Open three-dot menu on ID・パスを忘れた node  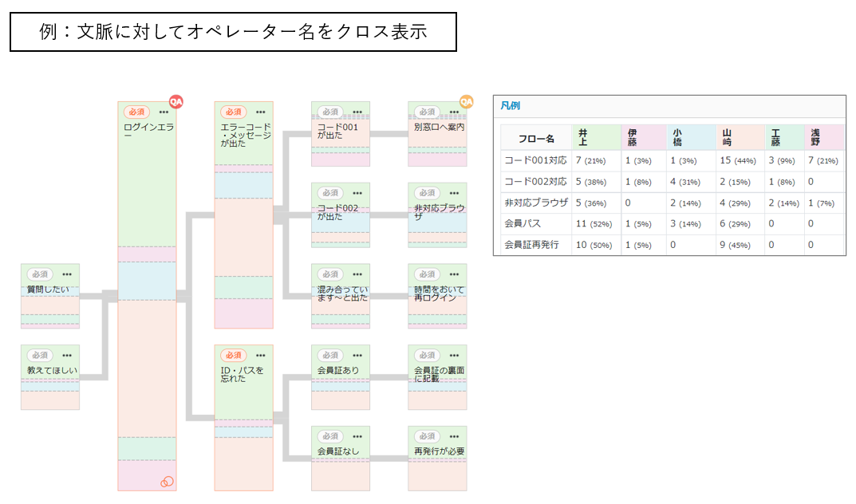pyautogui.click(x=260, y=355)
